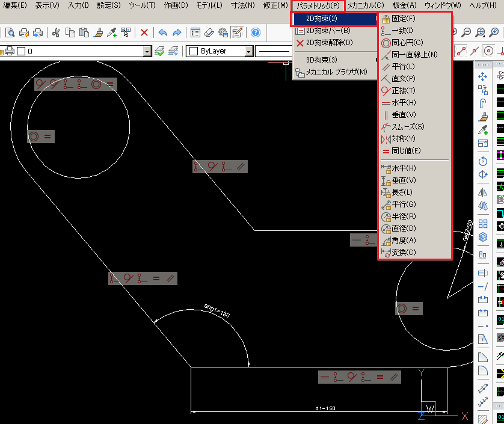Click the Paste clipboard icon
504x424 pixels.
click(84, 32)
